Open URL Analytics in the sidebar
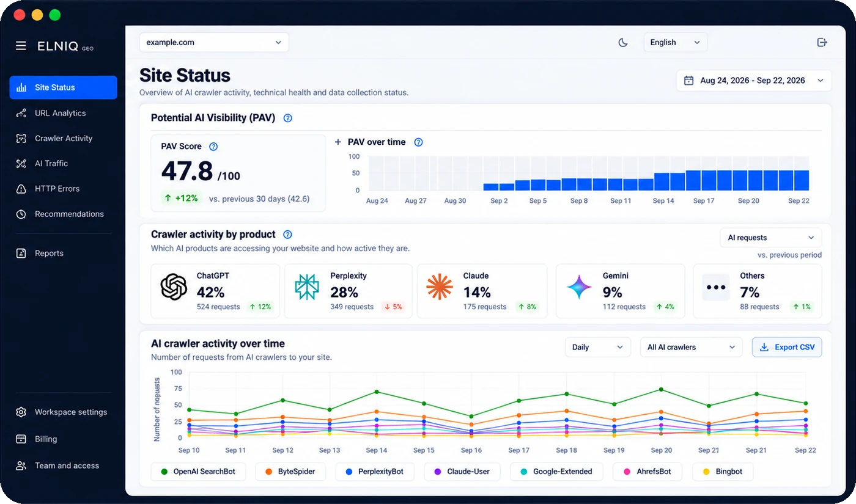856x504 pixels. (x=63, y=113)
